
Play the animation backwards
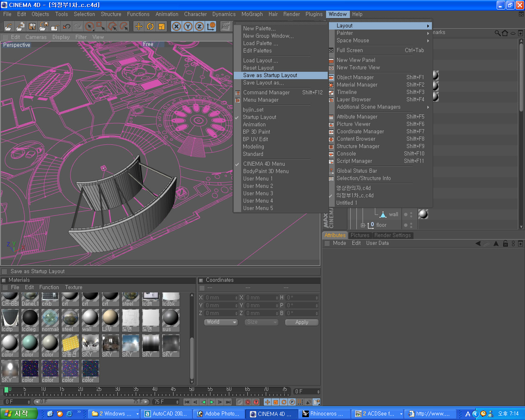(x=203, y=402)
